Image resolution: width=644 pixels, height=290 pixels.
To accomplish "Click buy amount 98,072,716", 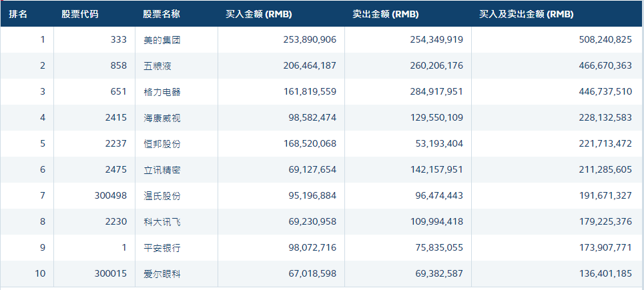I will (x=312, y=248).
